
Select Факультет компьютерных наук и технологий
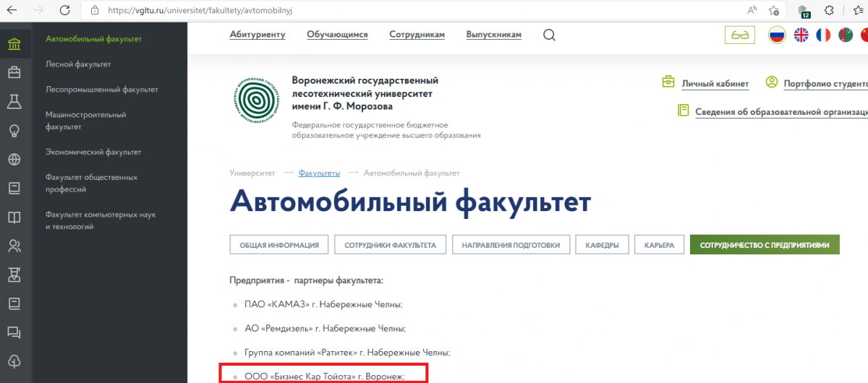101,221
